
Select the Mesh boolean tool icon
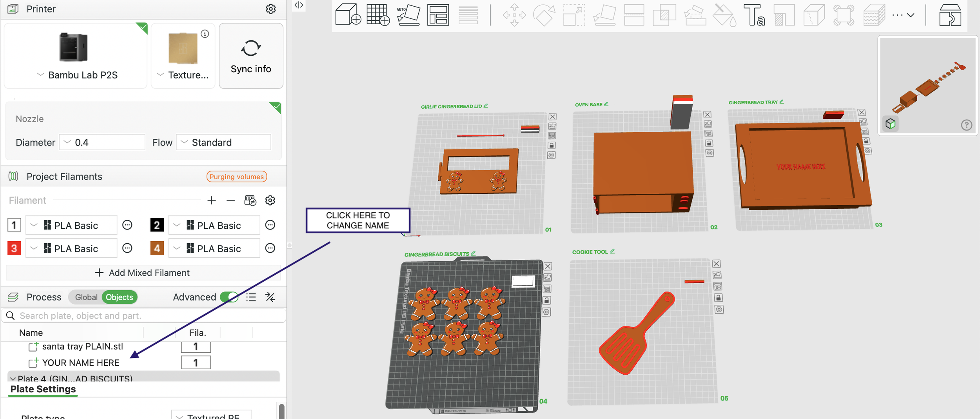[x=664, y=15]
